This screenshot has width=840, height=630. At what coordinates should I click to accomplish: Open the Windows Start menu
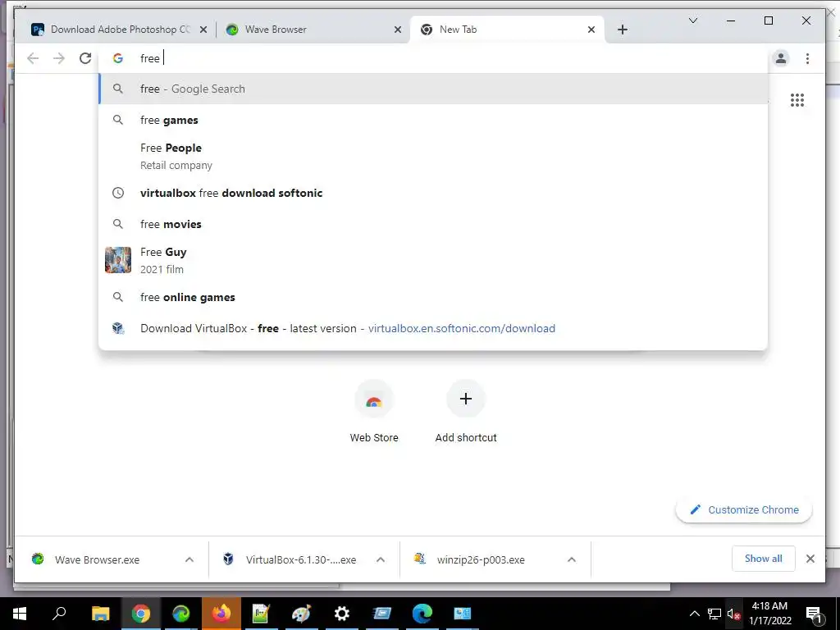pyautogui.click(x=20, y=614)
